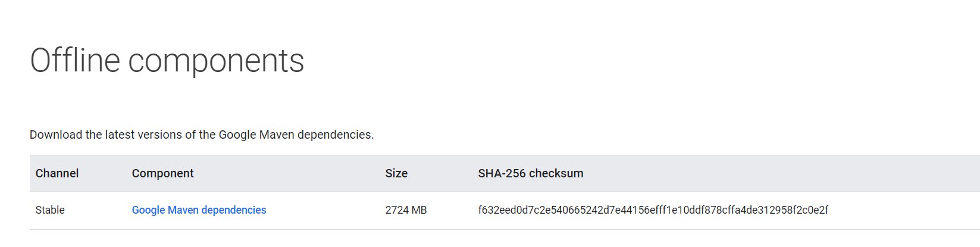
Task: Click the word Maven in the blue link
Action: (x=183, y=210)
